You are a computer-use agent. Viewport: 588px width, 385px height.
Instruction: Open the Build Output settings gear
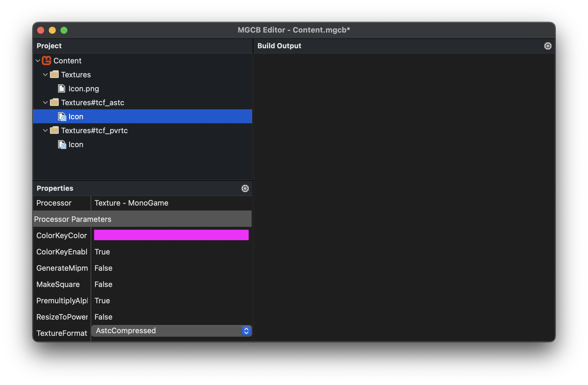tap(547, 46)
